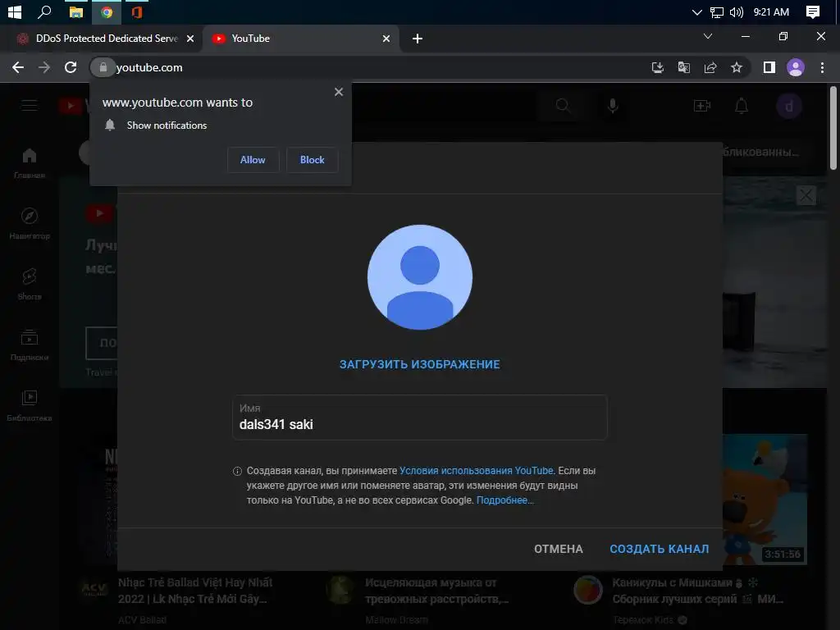Go forward in Chrome
Viewport: 840px width, 630px height.
(44, 67)
